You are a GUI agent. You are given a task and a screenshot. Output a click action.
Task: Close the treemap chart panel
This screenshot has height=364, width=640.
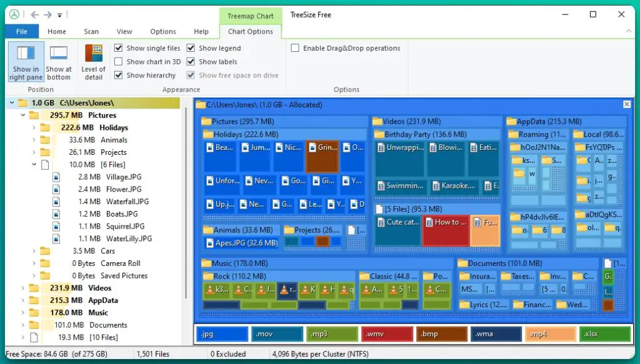626,104
